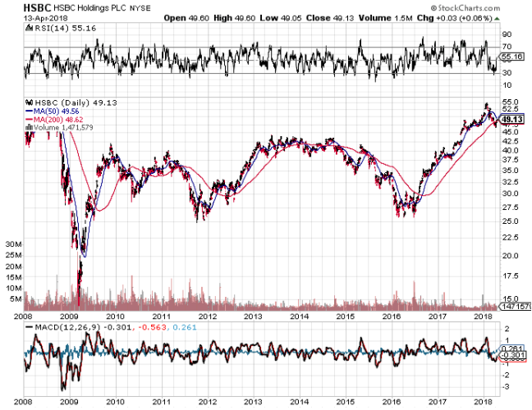Click the 20.0 price axis label

[x=510, y=256]
